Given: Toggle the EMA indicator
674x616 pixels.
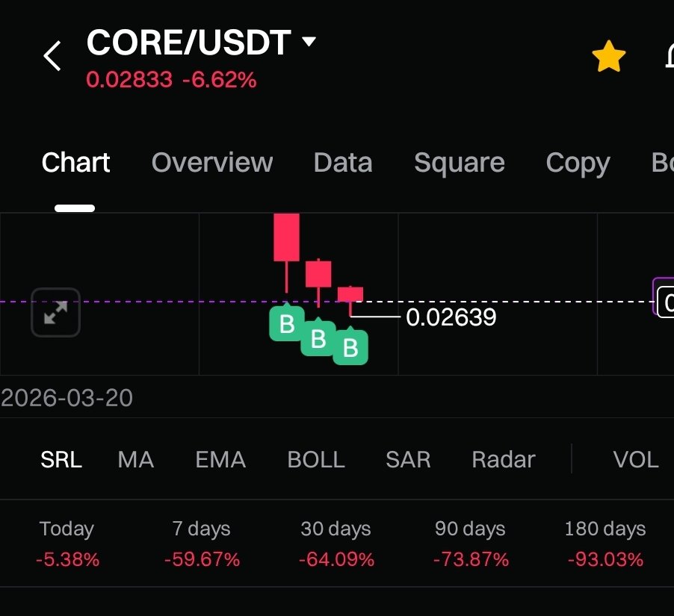Looking at the screenshot, I should [220, 459].
